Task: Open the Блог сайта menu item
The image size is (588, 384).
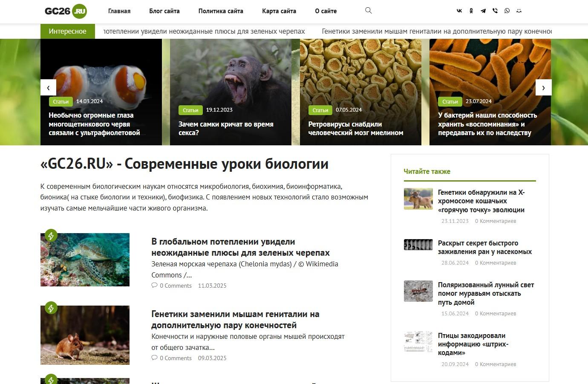Action: coord(164,11)
